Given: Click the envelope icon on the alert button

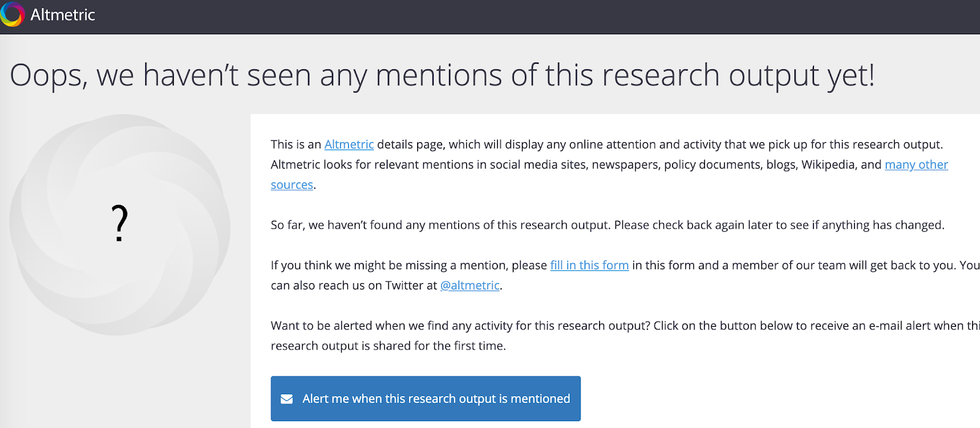Looking at the screenshot, I should click(287, 399).
